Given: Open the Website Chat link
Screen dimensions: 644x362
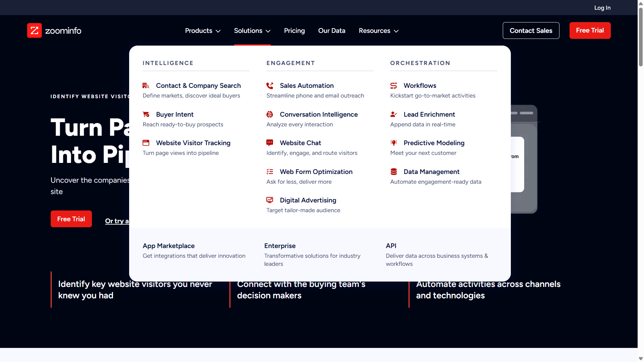Looking at the screenshot, I should click(300, 143).
